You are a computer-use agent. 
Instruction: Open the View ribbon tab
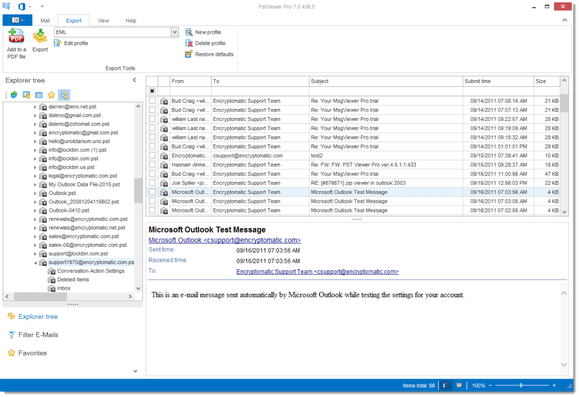(103, 21)
